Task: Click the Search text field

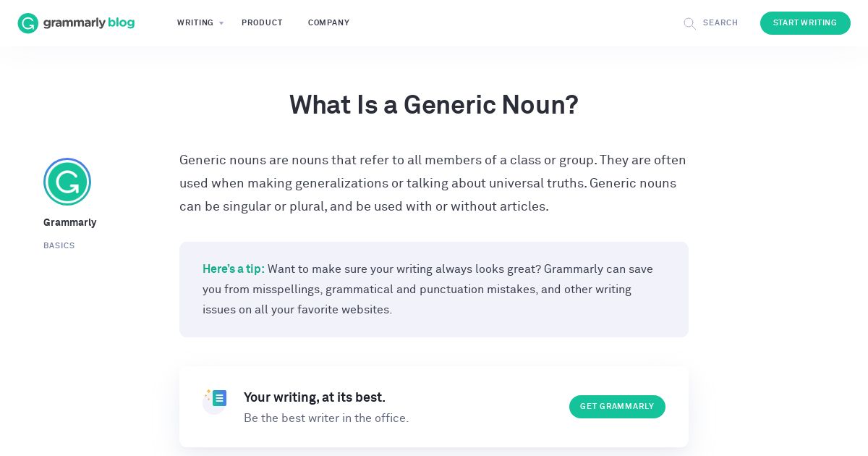Action: click(720, 23)
